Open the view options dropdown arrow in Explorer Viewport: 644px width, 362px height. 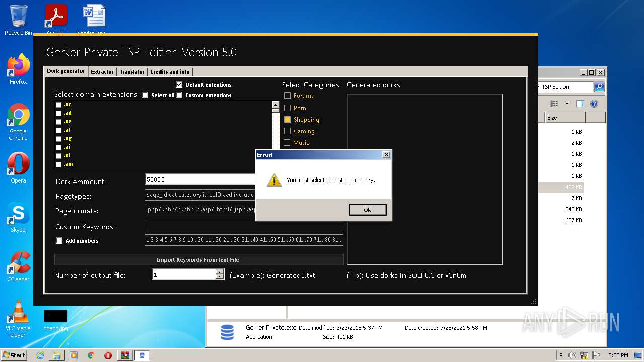tap(567, 104)
